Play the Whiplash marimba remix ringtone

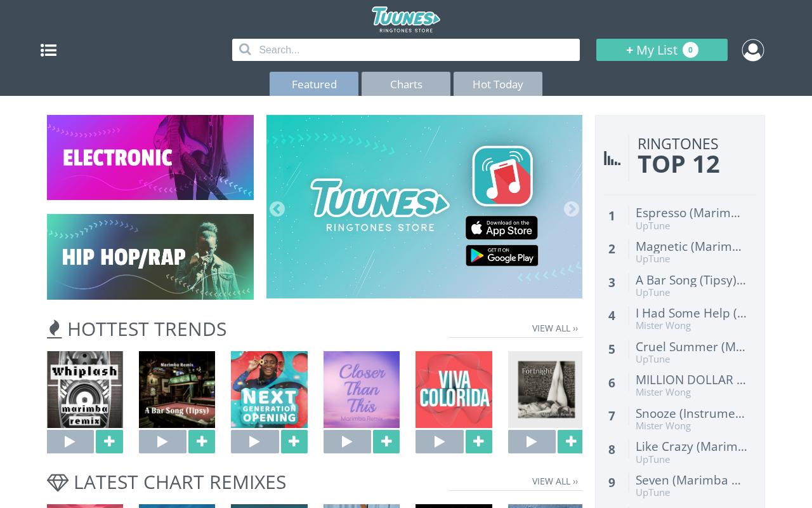[70, 441]
